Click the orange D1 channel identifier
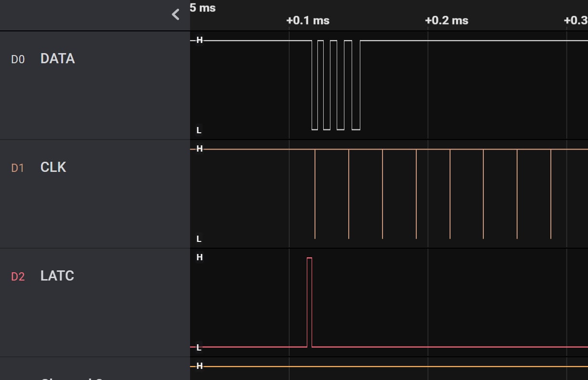Screen dimensions: 588x380 [x=18, y=168]
